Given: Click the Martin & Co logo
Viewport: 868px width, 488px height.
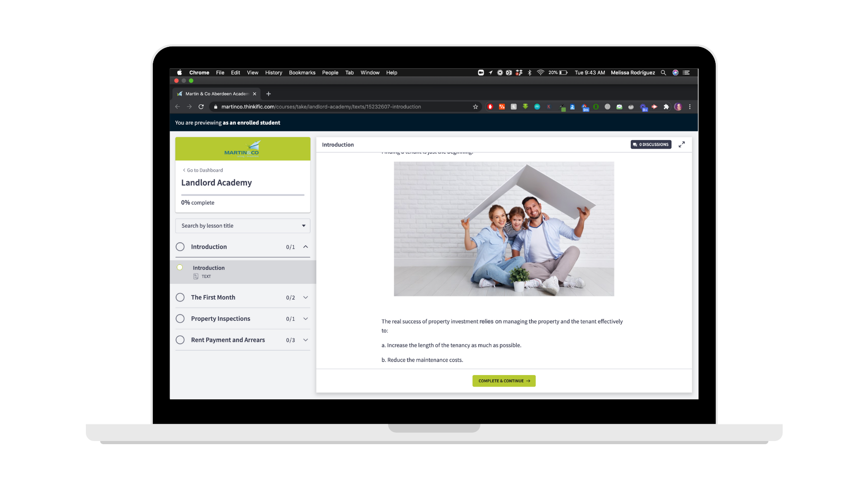Looking at the screenshot, I should pyautogui.click(x=242, y=148).
